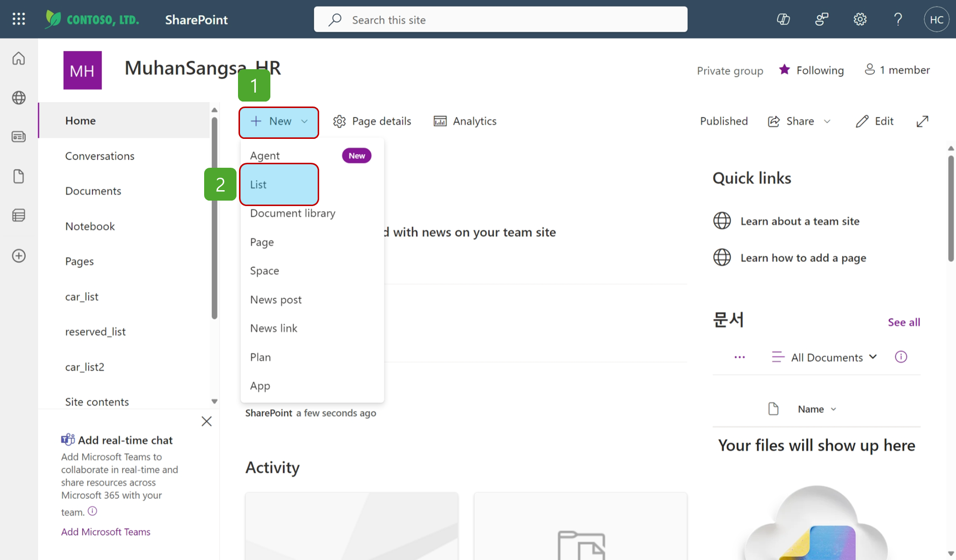Open the Copilot icon in header

coord(783,19)
